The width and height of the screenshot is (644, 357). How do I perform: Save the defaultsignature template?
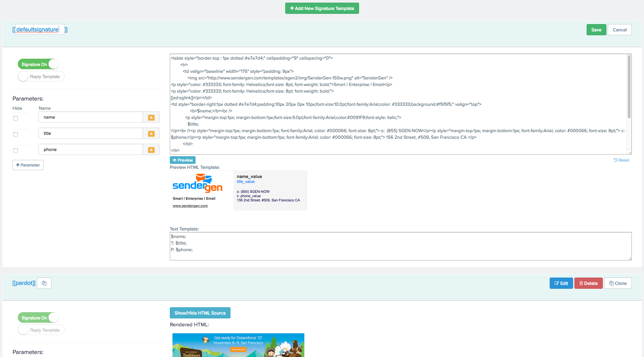click(596, 30)
